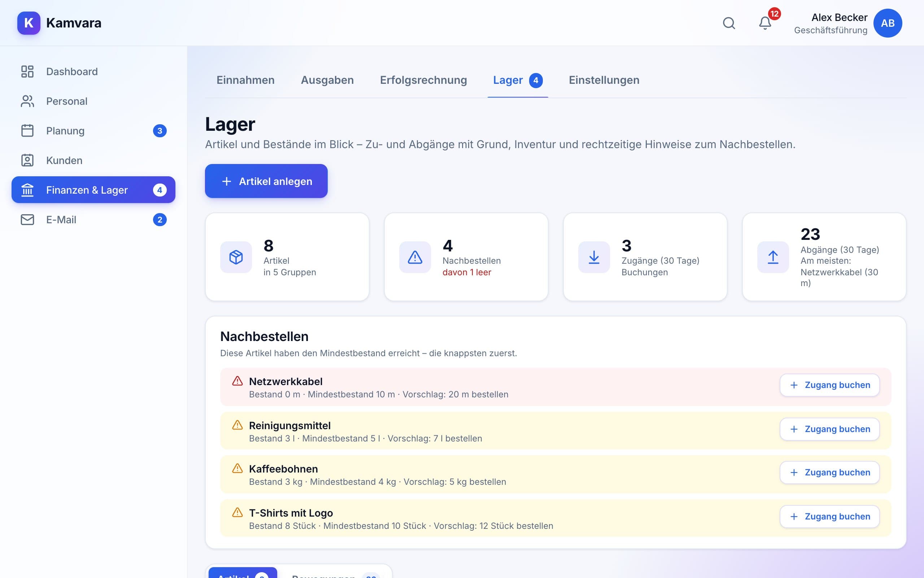Click the 'davon 1 leer' red text
The image size is (924, 578).
point(467,272)
